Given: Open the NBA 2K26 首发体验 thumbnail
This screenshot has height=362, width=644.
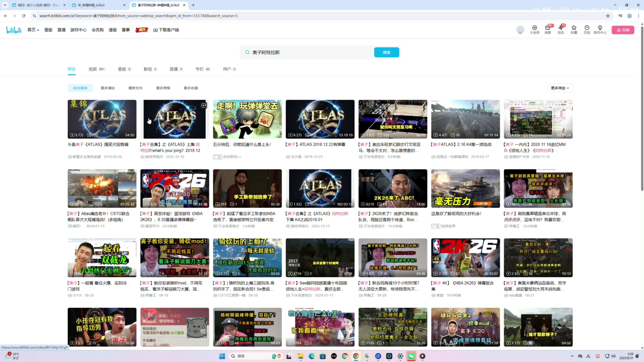Looking at the screenshot, I should (x=175, y=188).
